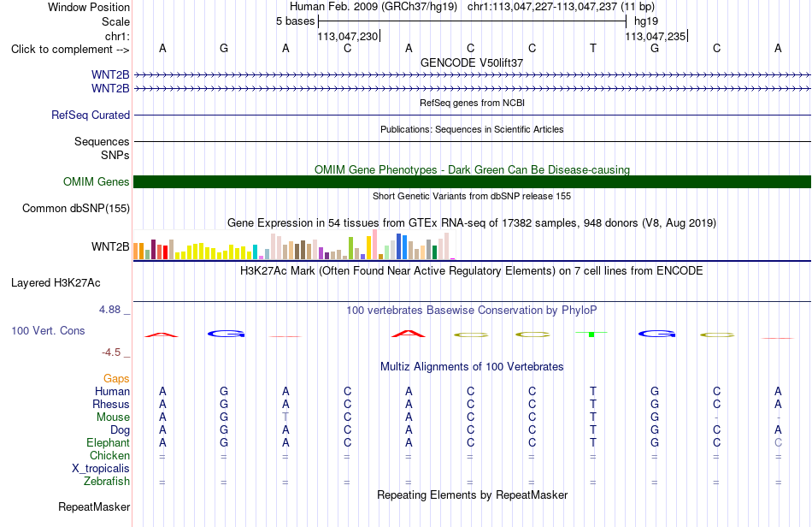Click the 4.88 PhyloP upper scale value
Viewport: 812px width, 527px height.
pyautogui.click(x=109, y=310)
